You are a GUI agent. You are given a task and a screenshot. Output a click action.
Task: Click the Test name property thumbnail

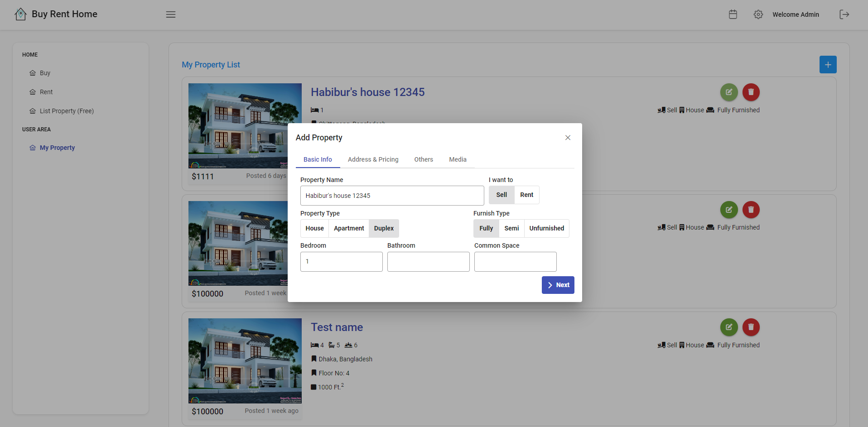pyautogui.click(x=245, y=361)
